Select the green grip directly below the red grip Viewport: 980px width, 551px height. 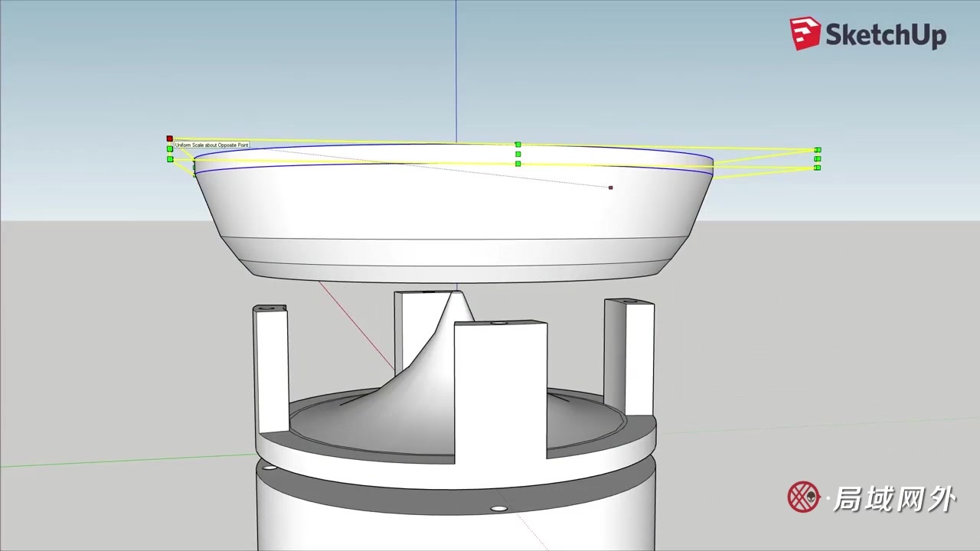pyautogui.click(x=170, y=149)
